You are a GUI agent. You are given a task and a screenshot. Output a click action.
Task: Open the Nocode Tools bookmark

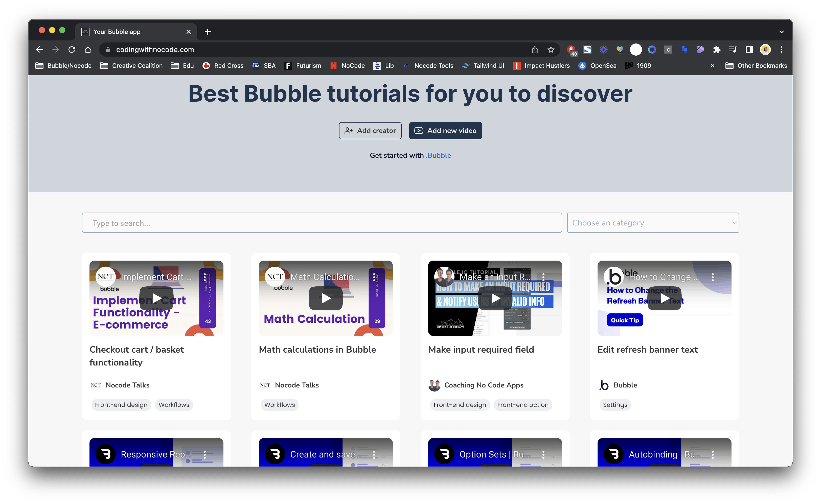[428, 66]
